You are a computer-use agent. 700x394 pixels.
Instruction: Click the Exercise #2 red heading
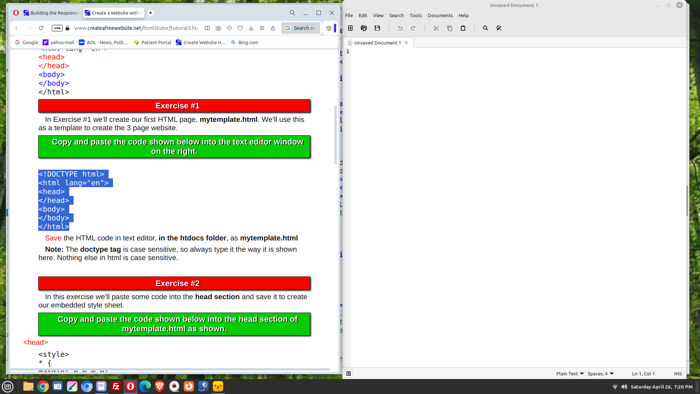pos(175,283)
